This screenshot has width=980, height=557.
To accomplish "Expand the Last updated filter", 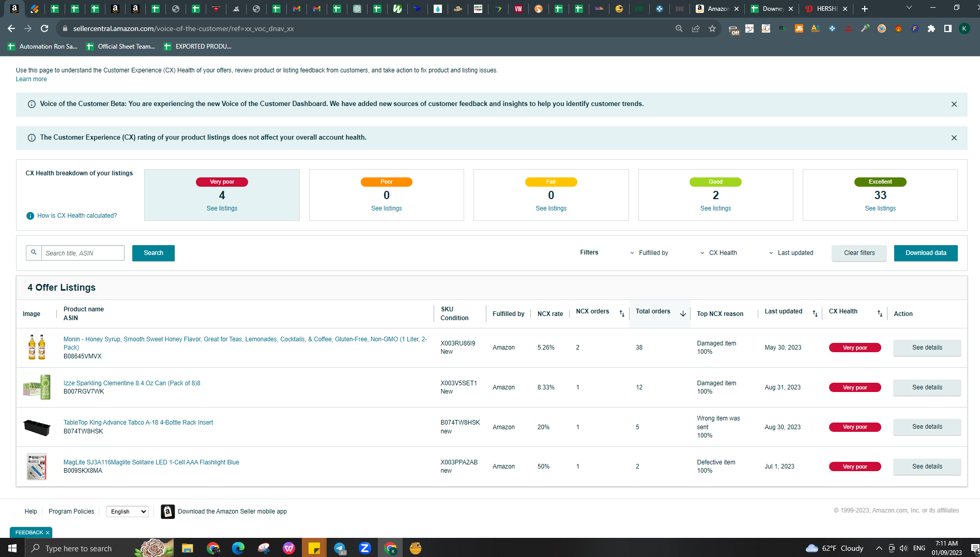I will point(791,253).
